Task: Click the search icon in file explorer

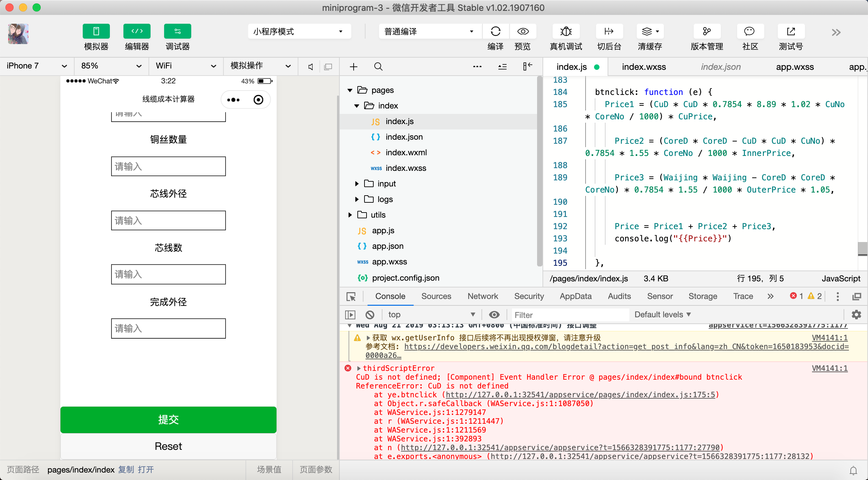Action: coord(378,67)
